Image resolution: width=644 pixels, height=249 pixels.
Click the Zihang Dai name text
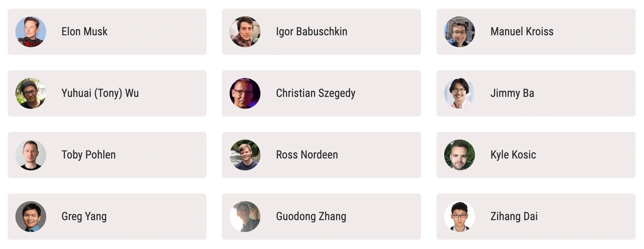(x=514, y=217)
